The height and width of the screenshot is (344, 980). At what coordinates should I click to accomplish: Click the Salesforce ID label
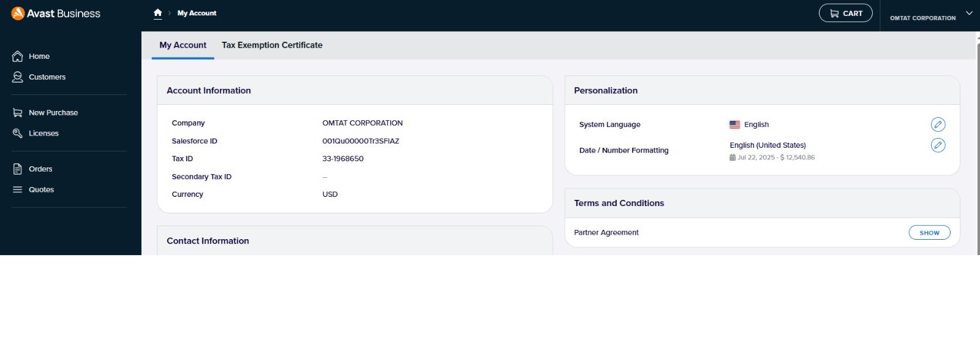(x=194, y=141)
